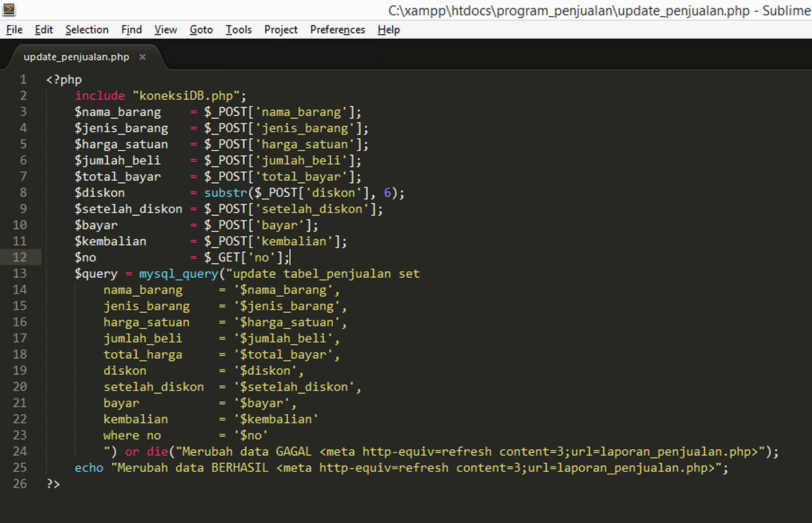Click '$kembalian' value on line 22
The height and width of the screenshot is (523, 812).
point(276,419)
